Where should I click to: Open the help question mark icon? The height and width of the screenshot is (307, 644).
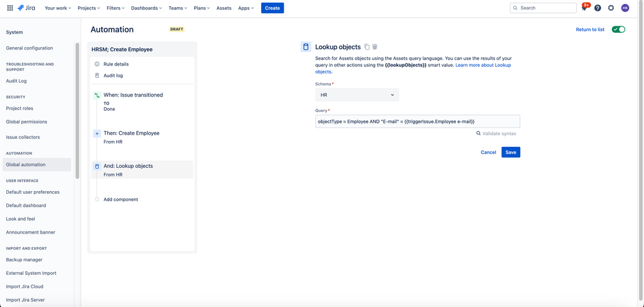[598, 8]
